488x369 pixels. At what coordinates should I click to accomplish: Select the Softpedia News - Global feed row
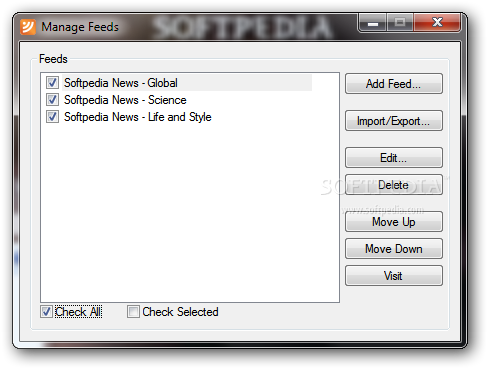187,82
